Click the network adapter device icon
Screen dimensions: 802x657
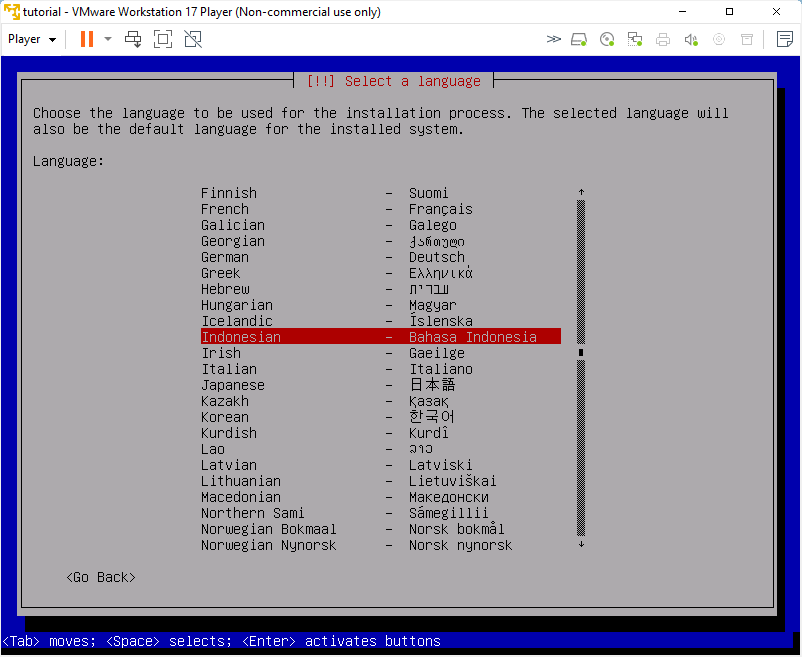pyautogui.click(x=635, y=39)
